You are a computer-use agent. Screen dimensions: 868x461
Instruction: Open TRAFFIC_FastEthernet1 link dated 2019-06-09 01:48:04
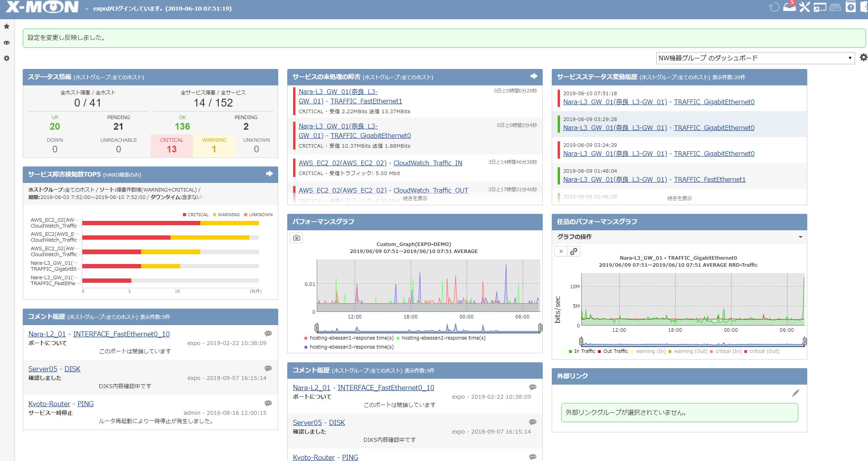click(x=710, y=179)
